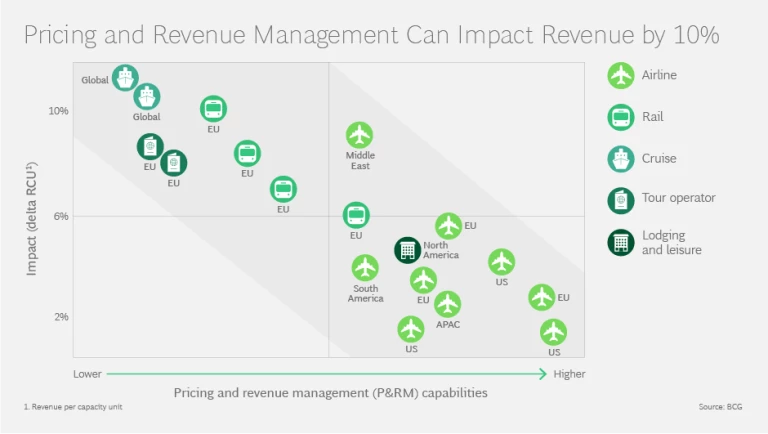
Task: Click the 2% y-axis tick label
Action: [x=61, y=317]
